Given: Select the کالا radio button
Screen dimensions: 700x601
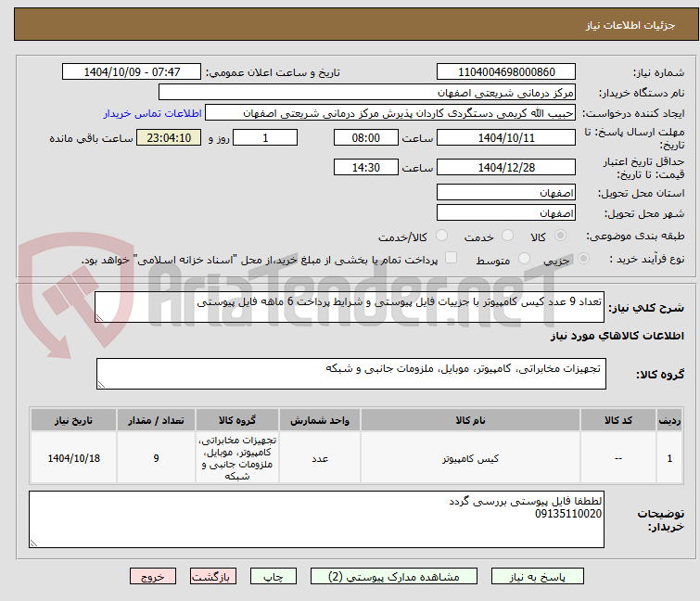Looking at the screenshot, I should tap(560, 236).
